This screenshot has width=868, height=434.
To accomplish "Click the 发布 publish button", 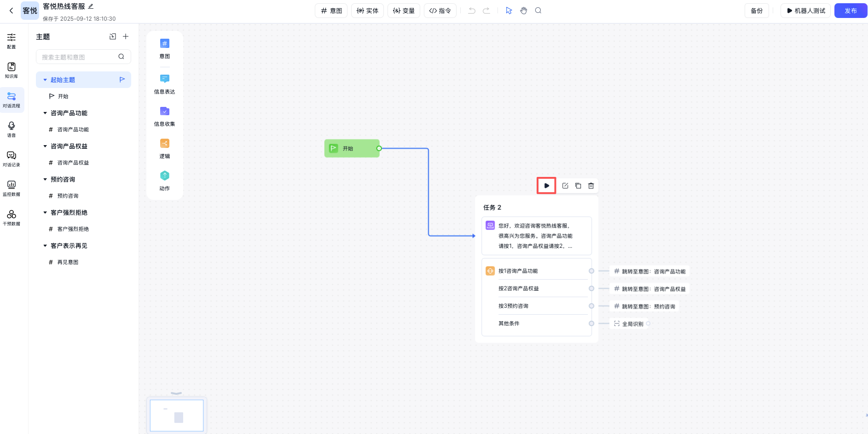I will pos(850,11).
